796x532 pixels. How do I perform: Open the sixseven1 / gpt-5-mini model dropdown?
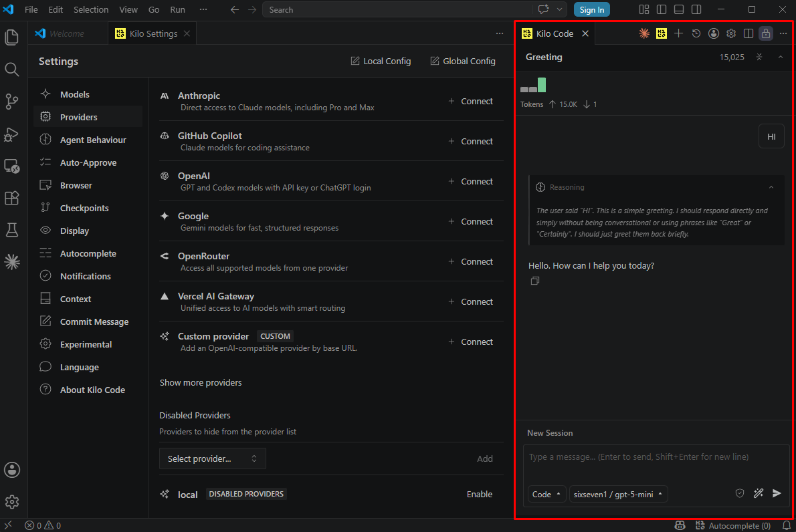pyautogui.click(x=618, y=495)
